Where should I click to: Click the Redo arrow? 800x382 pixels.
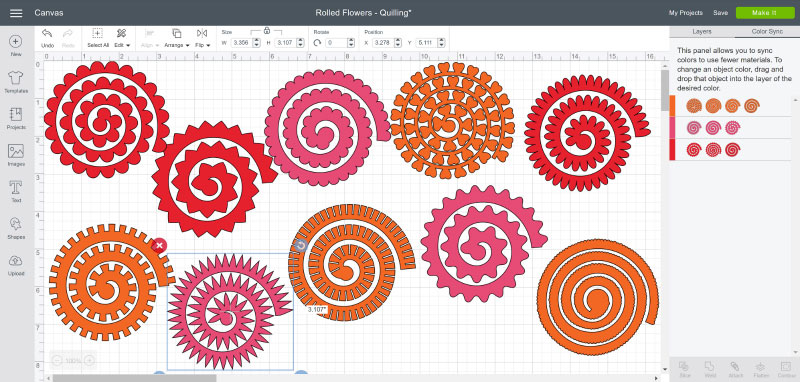[68, 33]
